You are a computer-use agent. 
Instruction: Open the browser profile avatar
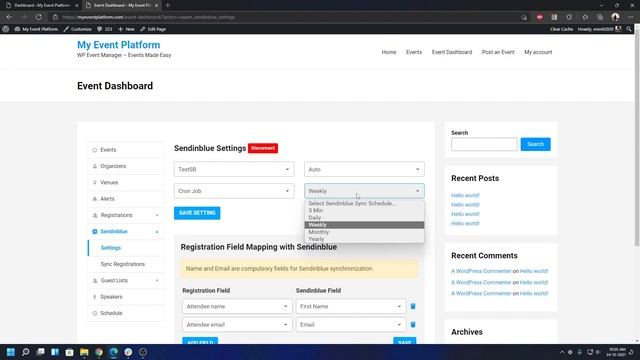tap(615, 17)
